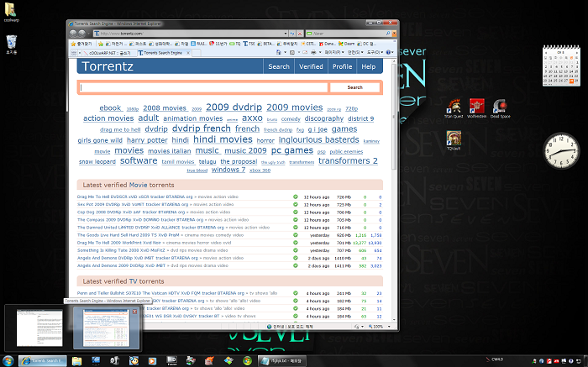Open the 'hindi movies' tag link

coord(223,139)
